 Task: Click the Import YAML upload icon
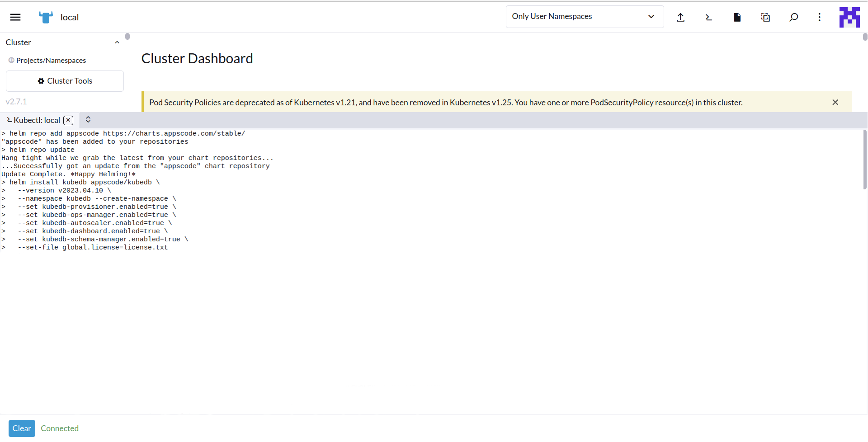click(x=680, y=17)
